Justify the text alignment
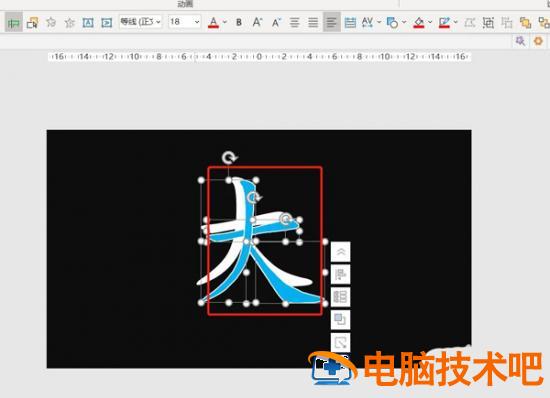This screenshot has width=550, height=398. 313,23
